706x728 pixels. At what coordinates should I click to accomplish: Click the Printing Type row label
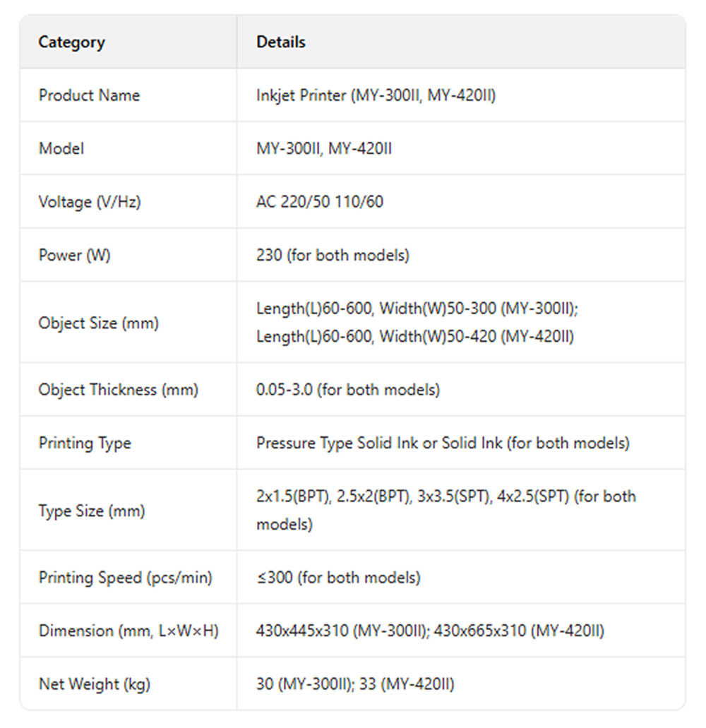pos(85,443)
